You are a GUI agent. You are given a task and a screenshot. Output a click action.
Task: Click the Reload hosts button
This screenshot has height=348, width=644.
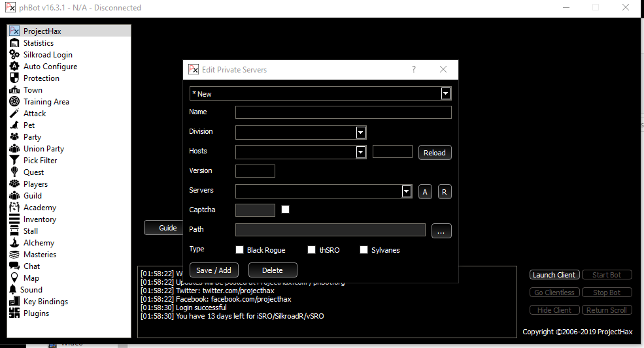[435, 153]
